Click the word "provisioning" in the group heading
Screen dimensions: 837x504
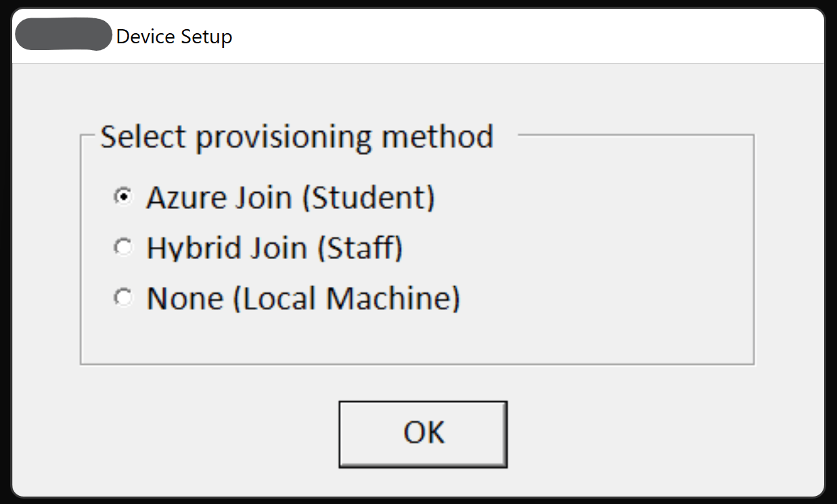tap(284, 138)
